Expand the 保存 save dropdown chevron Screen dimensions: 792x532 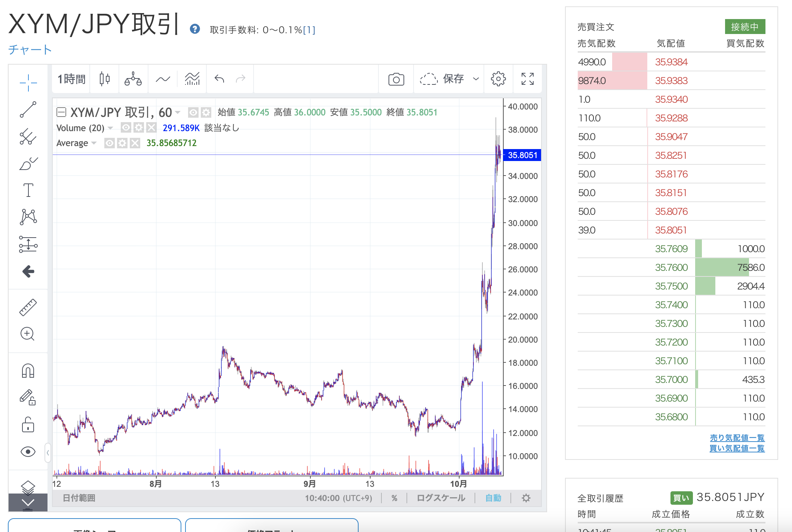[476, 79]
